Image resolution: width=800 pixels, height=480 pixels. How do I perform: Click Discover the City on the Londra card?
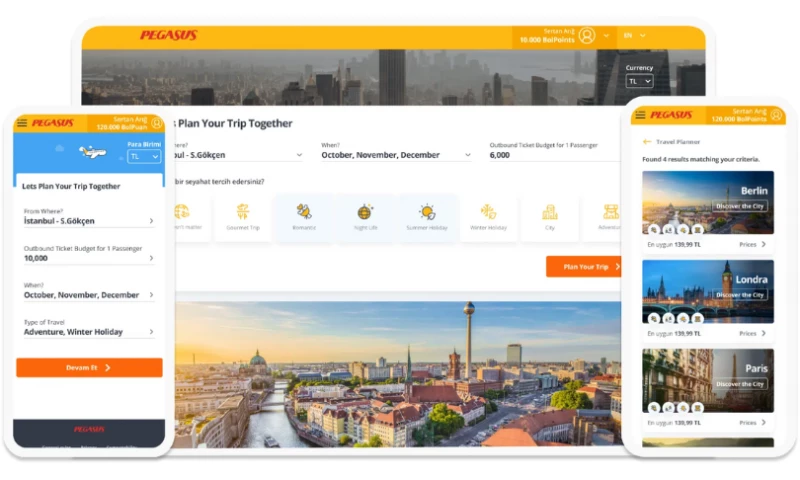point(740,295)
